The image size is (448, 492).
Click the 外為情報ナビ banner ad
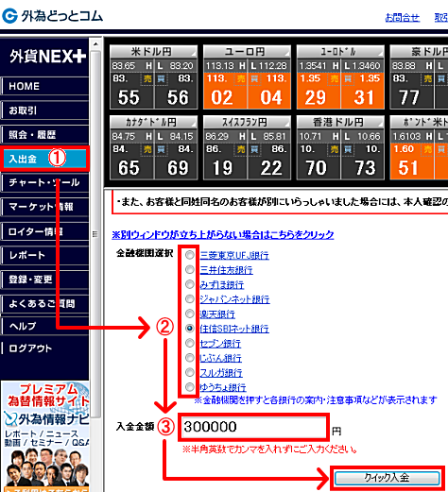[x=44, y=436]
